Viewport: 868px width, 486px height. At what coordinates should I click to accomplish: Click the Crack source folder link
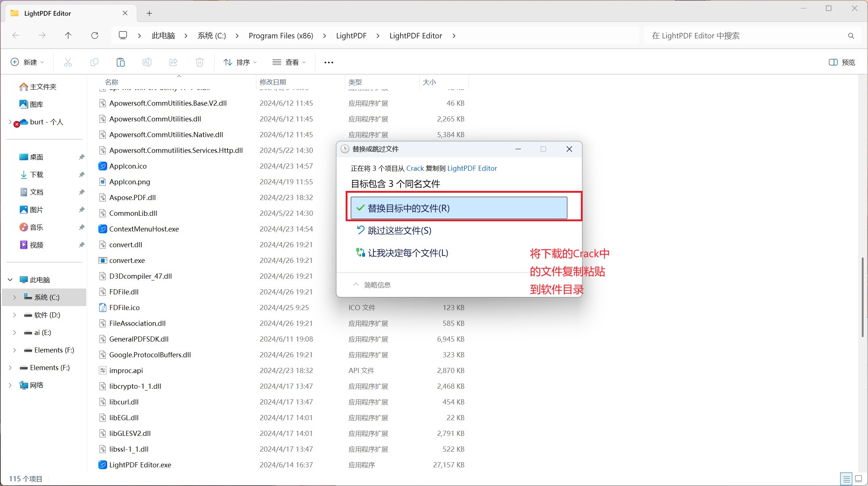point(415,168)
